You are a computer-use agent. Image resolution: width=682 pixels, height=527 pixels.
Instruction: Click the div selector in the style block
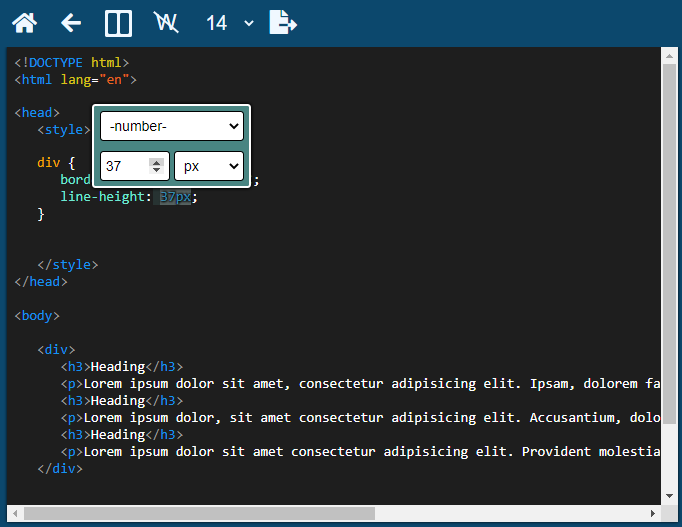[48, 163]
